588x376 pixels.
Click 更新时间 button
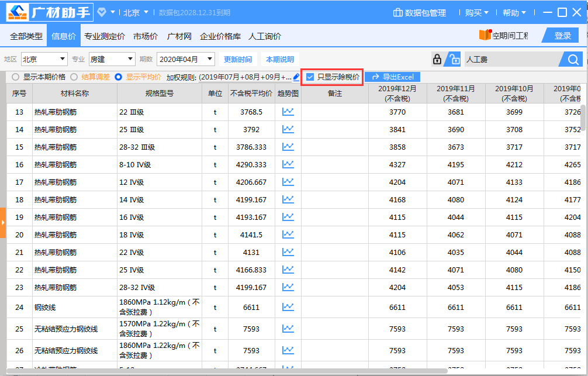tap(238, 59)
